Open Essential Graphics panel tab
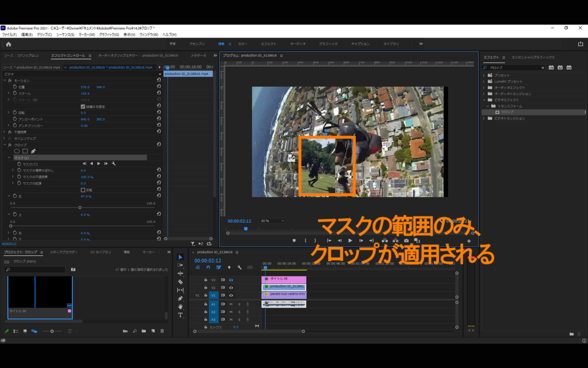This screenshot has height=368, width=588. pyautogui.click(x=533, y=57)
